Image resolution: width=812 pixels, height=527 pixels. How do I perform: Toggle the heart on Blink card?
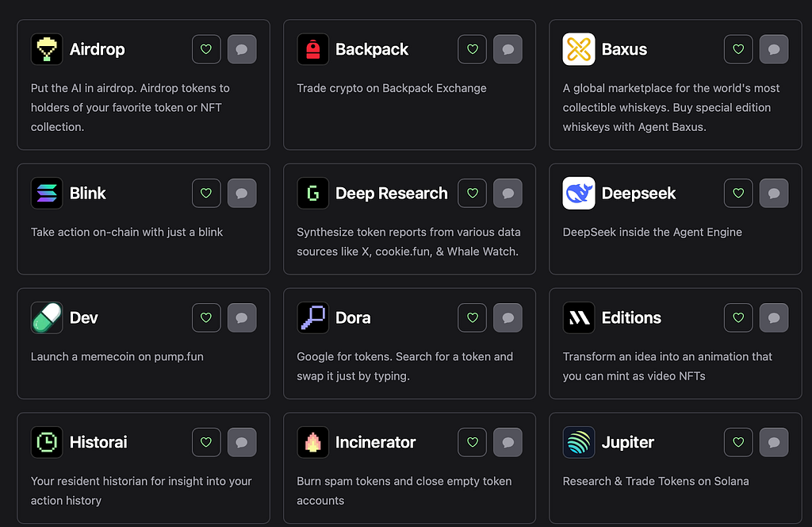(x=206, y=194)
